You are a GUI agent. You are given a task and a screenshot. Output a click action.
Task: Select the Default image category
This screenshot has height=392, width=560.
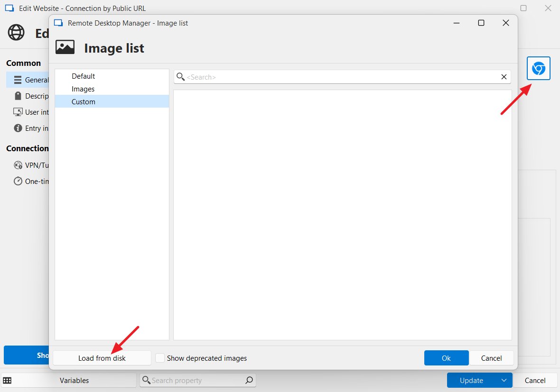84,76
